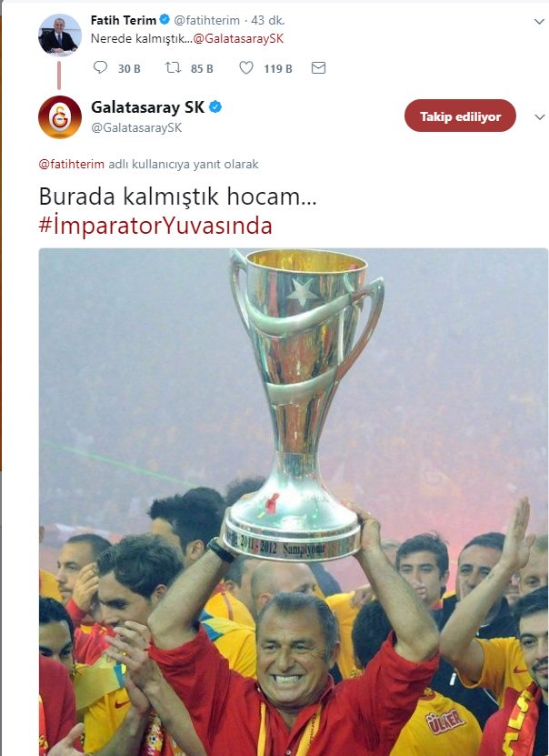
Task: Open Galatasaray SK logo avatar
Action: (60, 117)
